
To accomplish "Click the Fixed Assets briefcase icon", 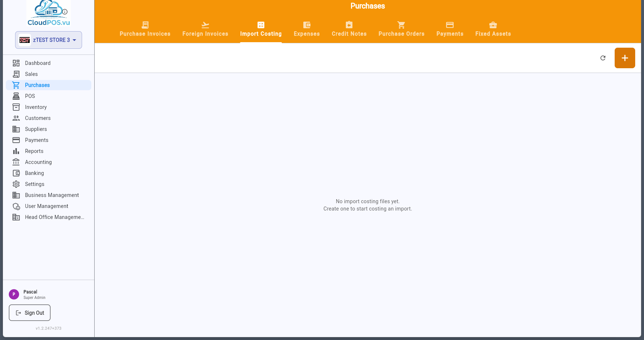I will (x=493, y=25).
